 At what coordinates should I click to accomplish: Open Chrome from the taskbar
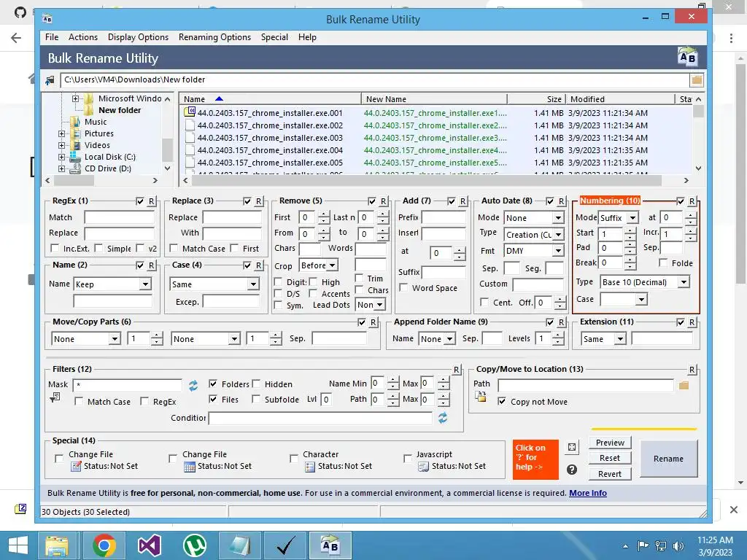(x=104, y=545)
